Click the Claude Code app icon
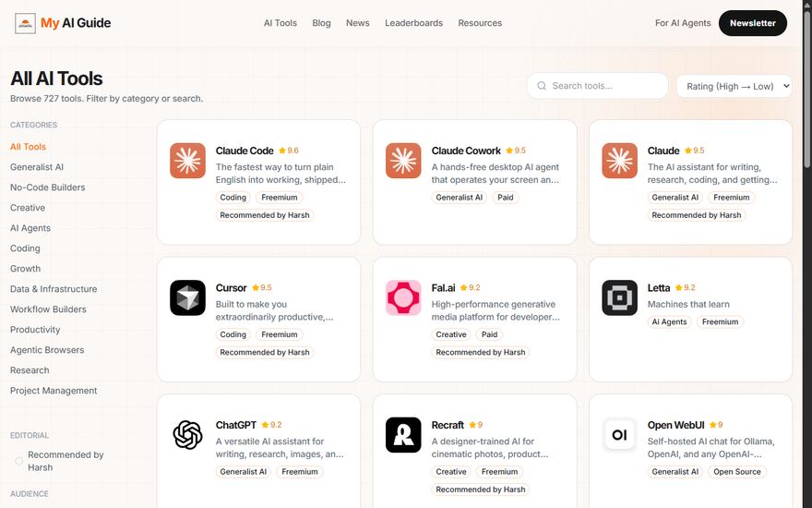This screenshot has height=508, width=812. [187, 161]
